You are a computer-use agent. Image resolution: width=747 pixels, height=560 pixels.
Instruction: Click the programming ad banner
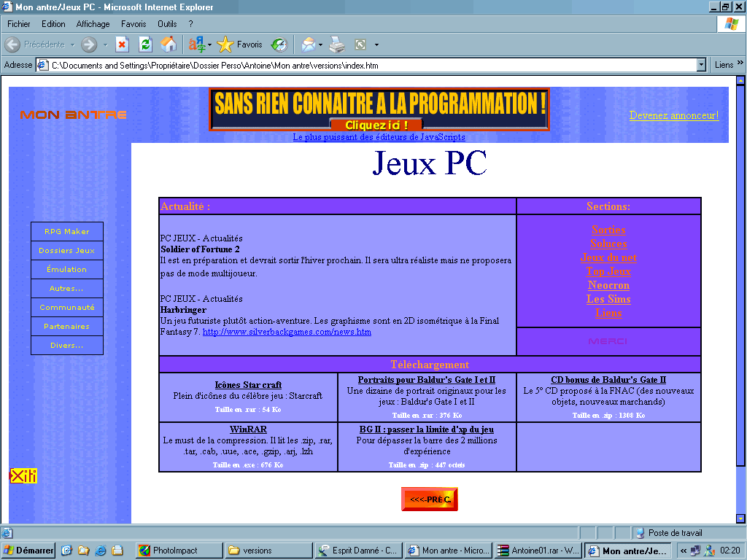379,109
